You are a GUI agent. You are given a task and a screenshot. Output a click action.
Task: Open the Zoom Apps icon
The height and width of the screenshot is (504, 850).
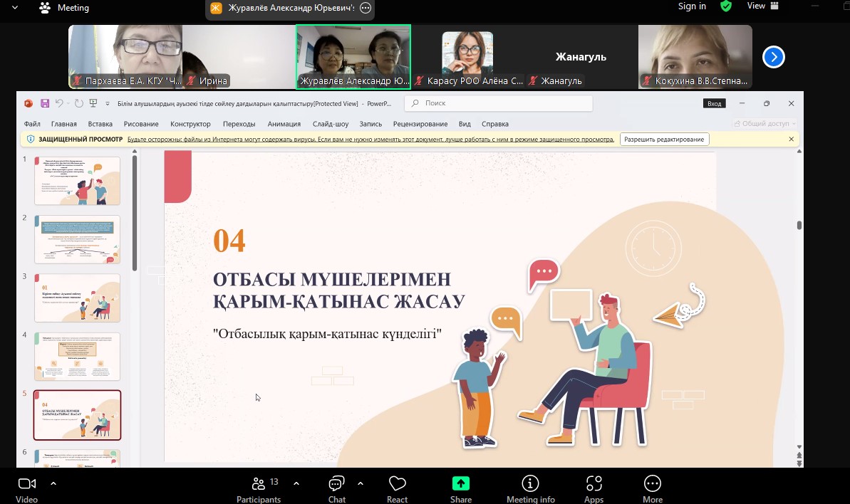[x=594, y=488]
